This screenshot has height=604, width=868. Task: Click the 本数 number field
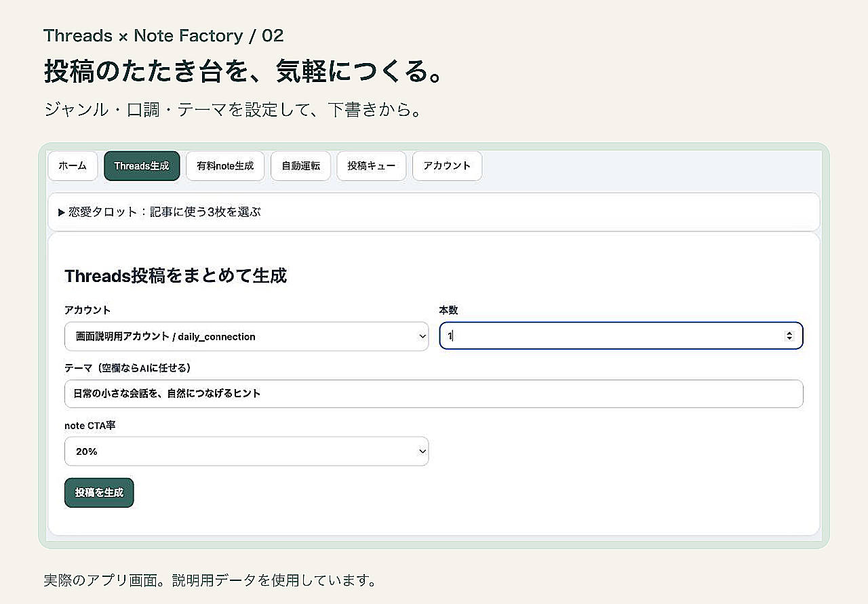coord(621,336)
